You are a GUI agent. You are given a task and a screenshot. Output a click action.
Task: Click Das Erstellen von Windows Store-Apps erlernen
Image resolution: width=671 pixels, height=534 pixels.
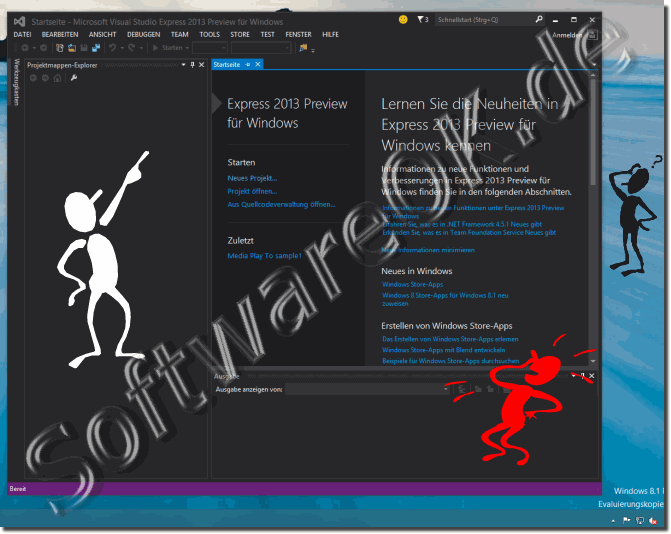450,339
